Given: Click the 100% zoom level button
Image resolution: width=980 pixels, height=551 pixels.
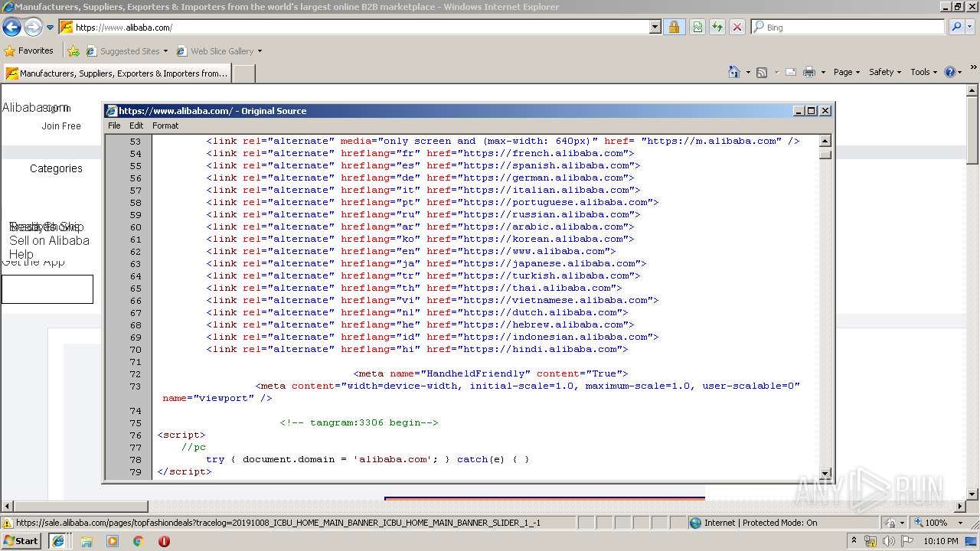Looking at the screenshot, I should tap(929, 523).
